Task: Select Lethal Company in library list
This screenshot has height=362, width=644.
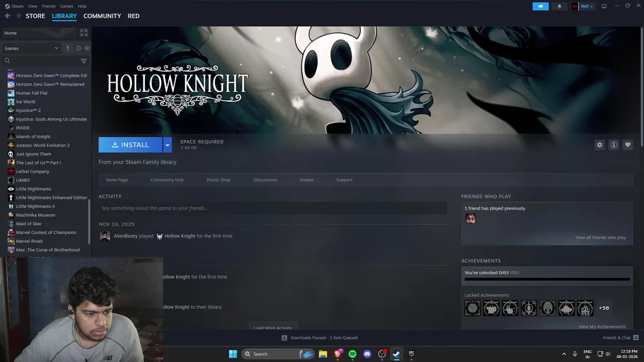Action: (x=33, y=171)
